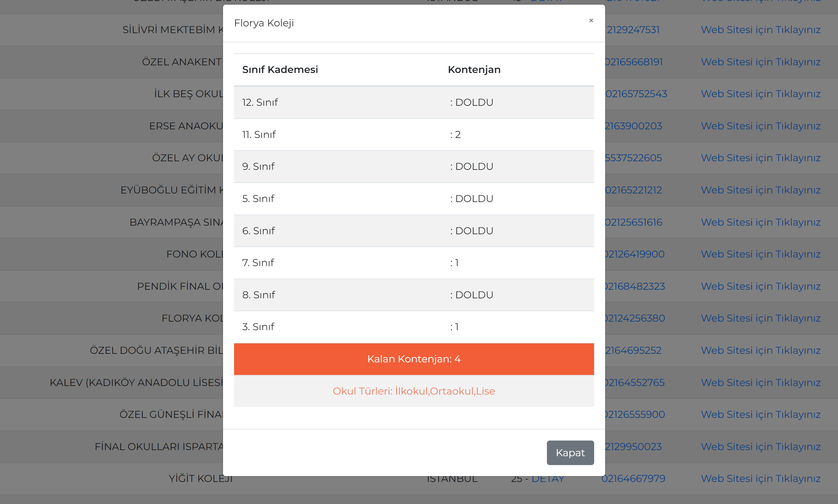Screen dimensions: 838x504
Task: Open website link for phone 02126419900
Action: (760, 254)
